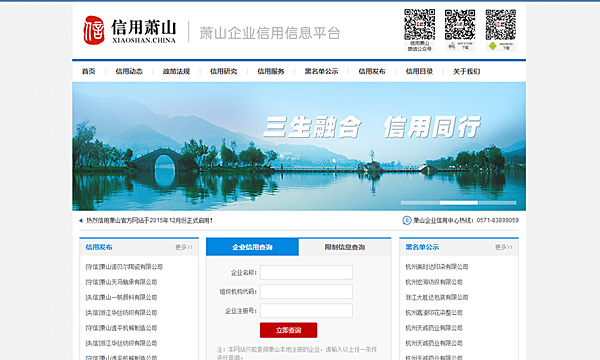Select the first banner slide indicator
The width and height of the screenshot is (600, 360).
coord(420,203)
